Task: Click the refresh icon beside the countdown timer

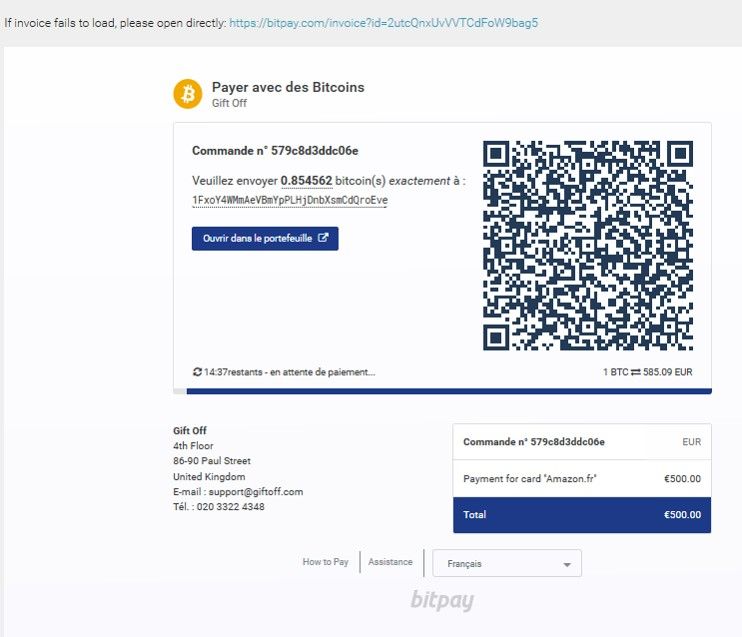Action: coord(197,372)
